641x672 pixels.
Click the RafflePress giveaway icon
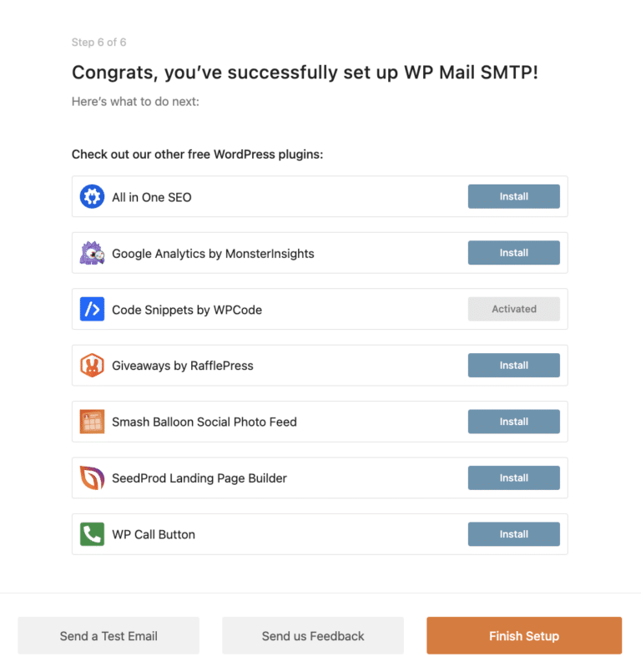coord(92,365)
